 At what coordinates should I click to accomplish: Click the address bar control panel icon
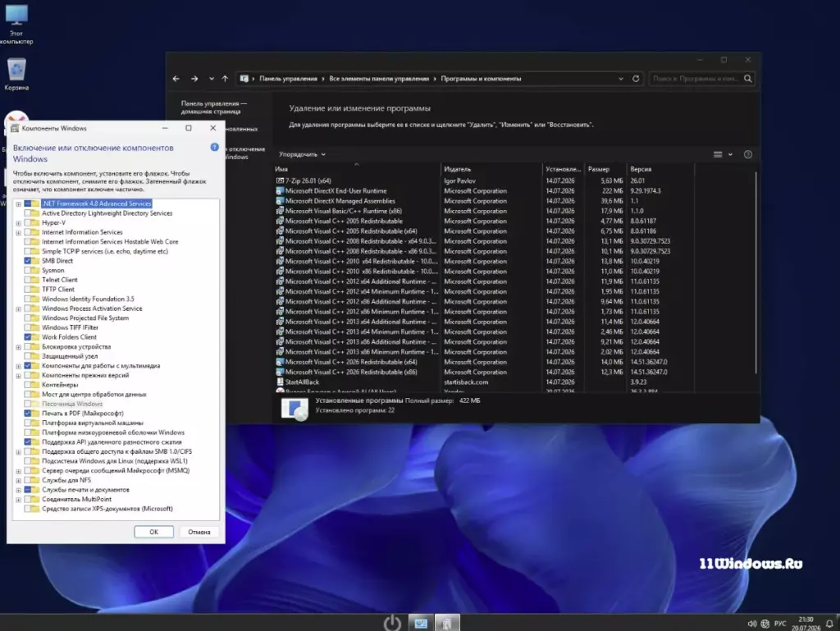(x=244, y=79)
